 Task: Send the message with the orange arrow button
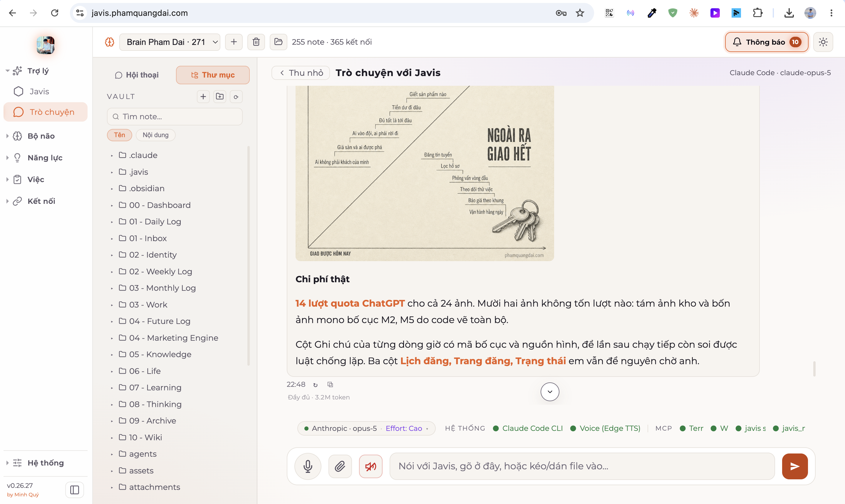(795, 466)
